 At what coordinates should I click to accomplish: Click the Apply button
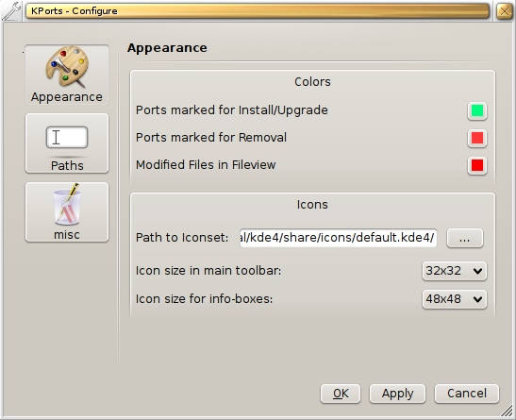(x=397, y=394)
